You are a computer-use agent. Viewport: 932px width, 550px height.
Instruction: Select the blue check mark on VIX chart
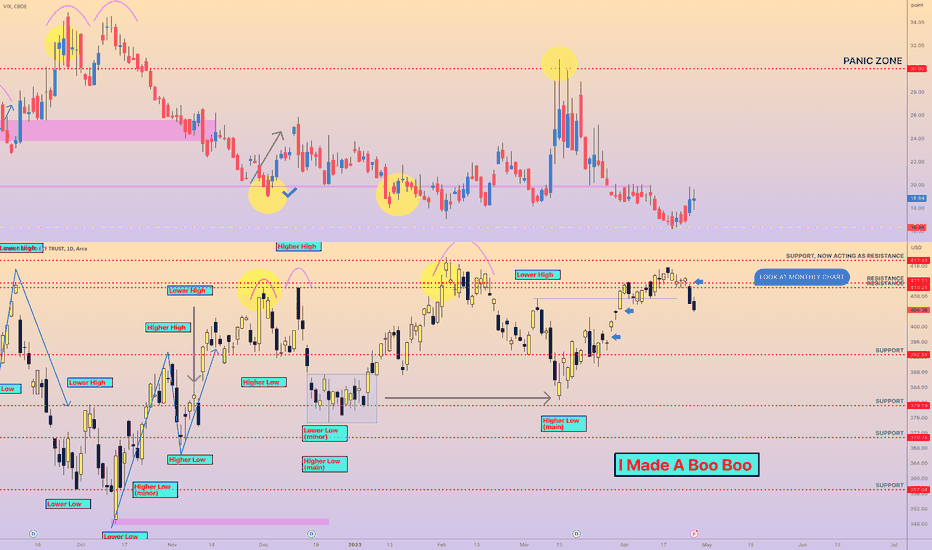[289, 192]
